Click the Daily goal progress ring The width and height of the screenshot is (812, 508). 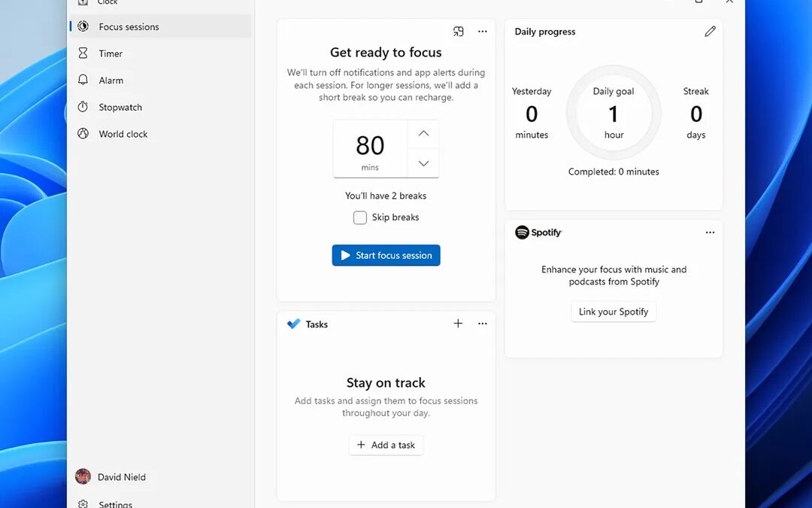pos(614,114)
